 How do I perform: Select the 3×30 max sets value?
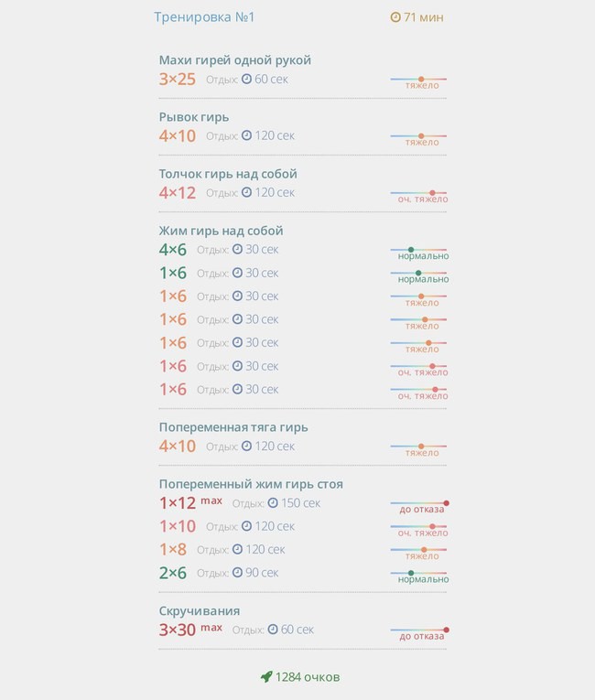click(190, 630)
